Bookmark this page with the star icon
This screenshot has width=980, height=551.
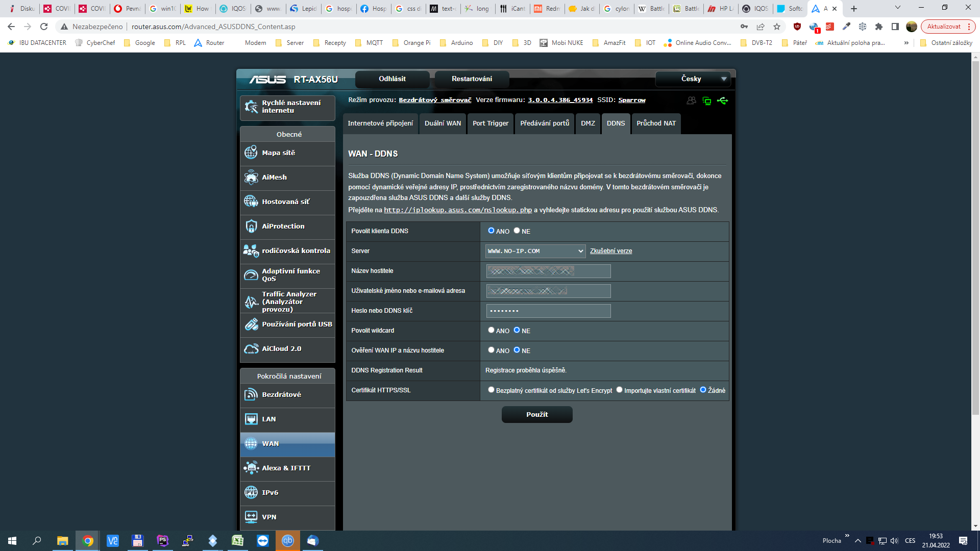coord(777,27)
